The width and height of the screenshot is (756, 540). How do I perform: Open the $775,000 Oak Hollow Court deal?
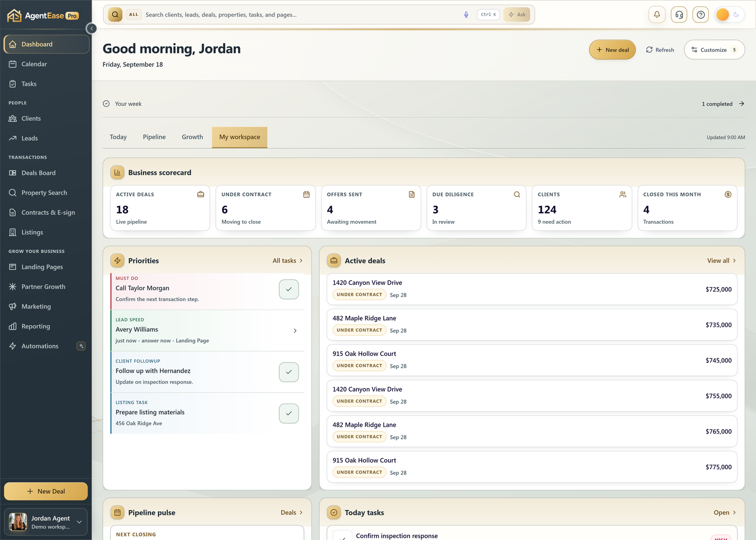pyautogui.click(x=532, y=467)
